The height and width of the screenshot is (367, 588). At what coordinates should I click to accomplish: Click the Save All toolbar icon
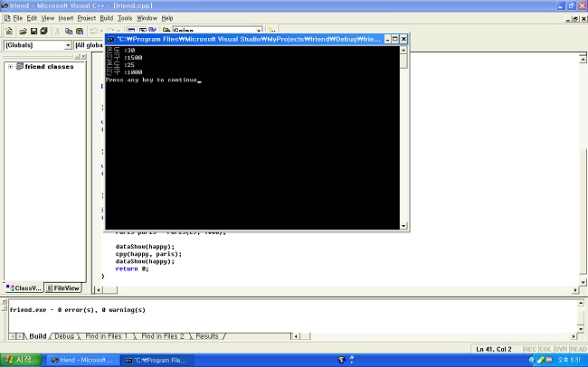(43, 31)
